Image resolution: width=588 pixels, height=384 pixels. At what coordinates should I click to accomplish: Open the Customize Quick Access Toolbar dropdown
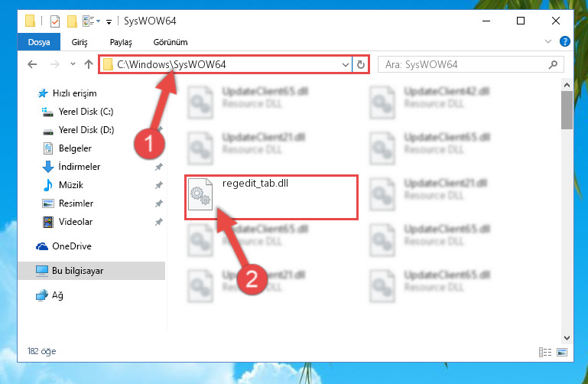[109, 21]
